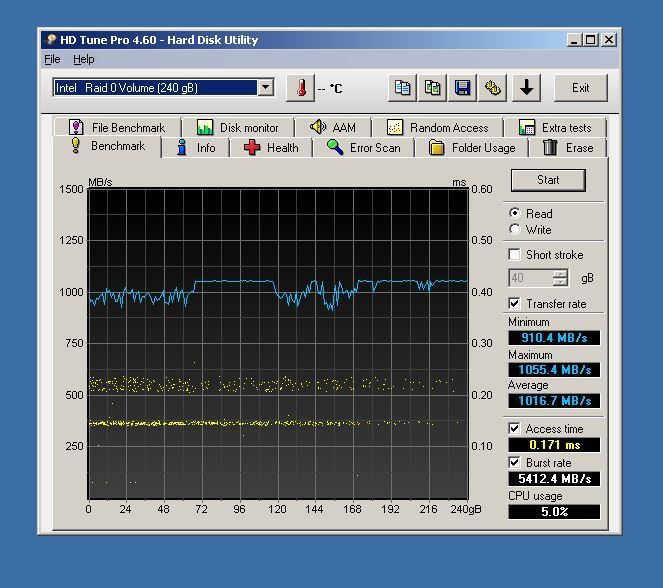Click the Extra tests tab icon
This screenshot has width=663, height=588.
pos(527,127)
